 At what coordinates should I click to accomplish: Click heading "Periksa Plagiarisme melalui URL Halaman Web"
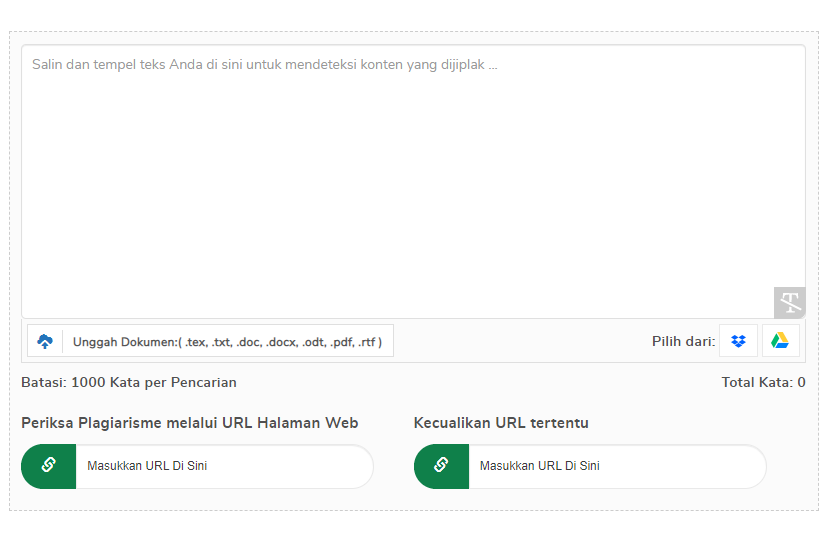190,423
